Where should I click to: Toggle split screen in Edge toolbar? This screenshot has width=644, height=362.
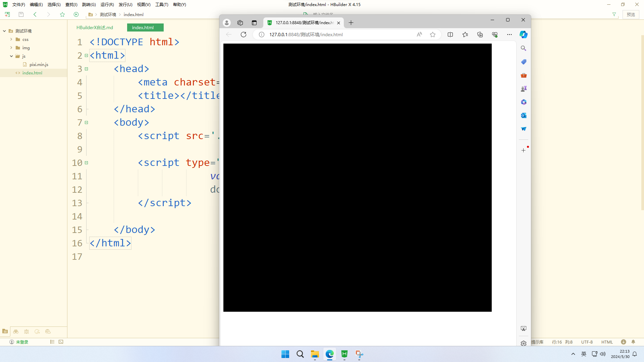[x=450, y=35]
